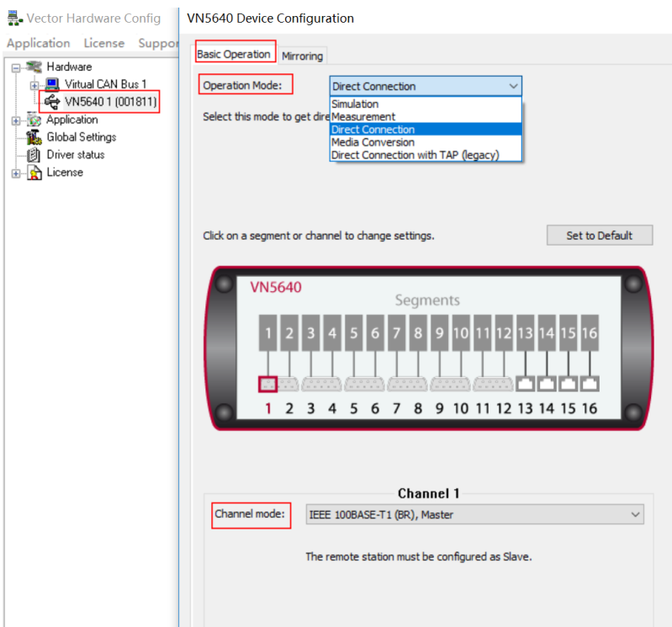The image size is (672, 627).
Task: Select VN5640 1 (001811) in the tree
Action: pos(110,102)
